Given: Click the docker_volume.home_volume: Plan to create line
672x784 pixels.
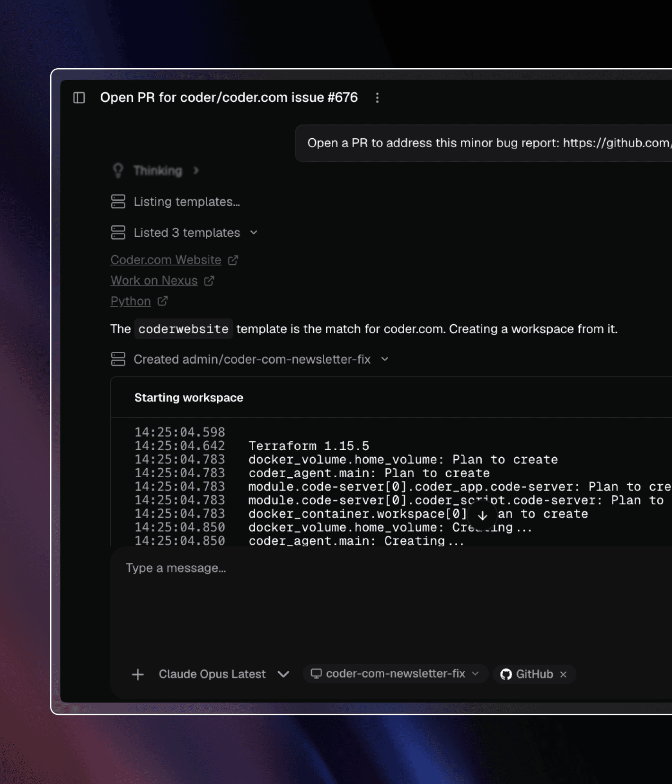Looking at the screenshot, I should coord(403,460).
